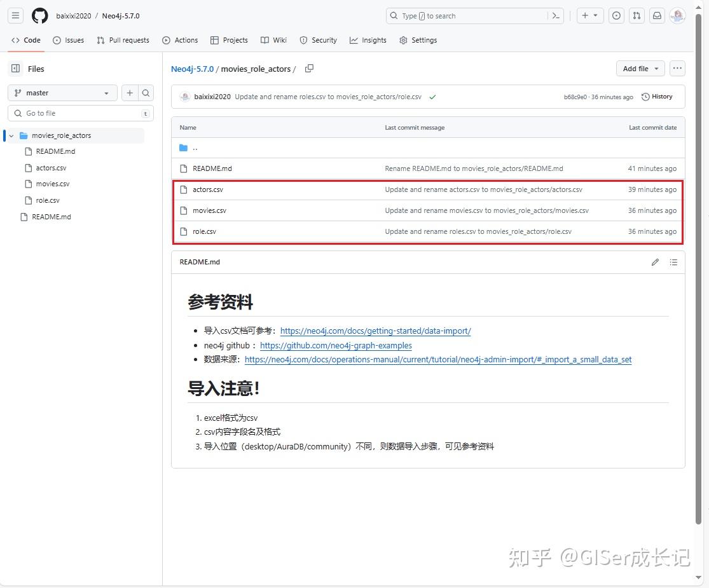This screenshot has width=709, height=588.
Task: Copy the movies_role_actors path icon
Action: pyautogui.click(x=309, y=68)
